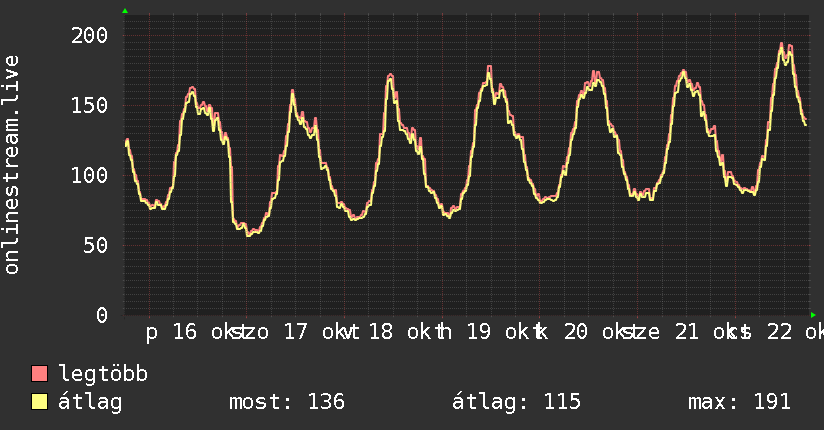Click the x-axis date label 17
824x430 pixels.
(295, 332)
